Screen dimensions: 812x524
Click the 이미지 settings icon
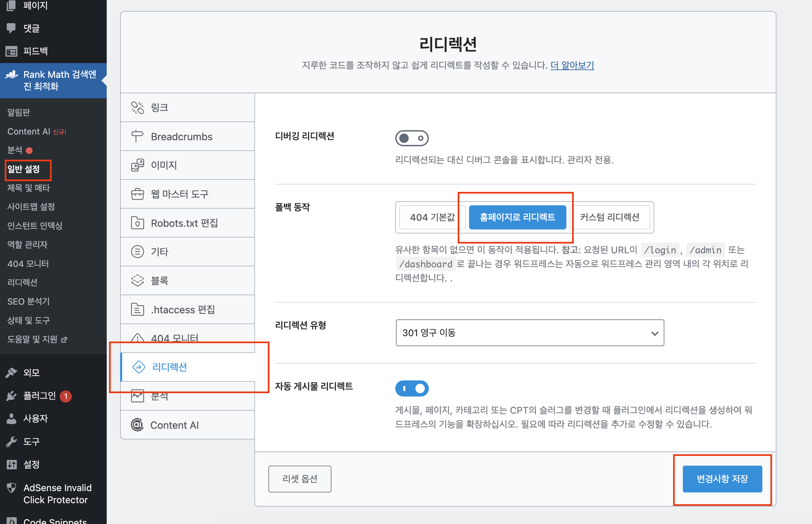(x=137, y=165)
